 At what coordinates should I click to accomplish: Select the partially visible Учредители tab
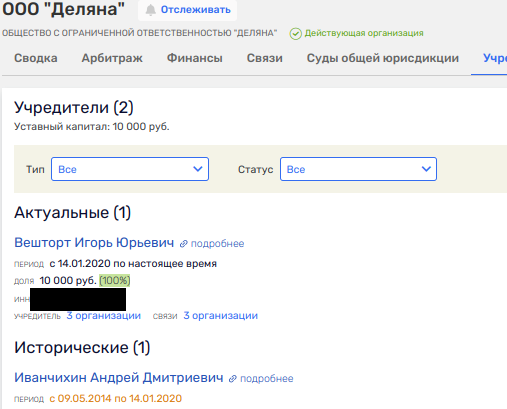(x=495, y=58)
